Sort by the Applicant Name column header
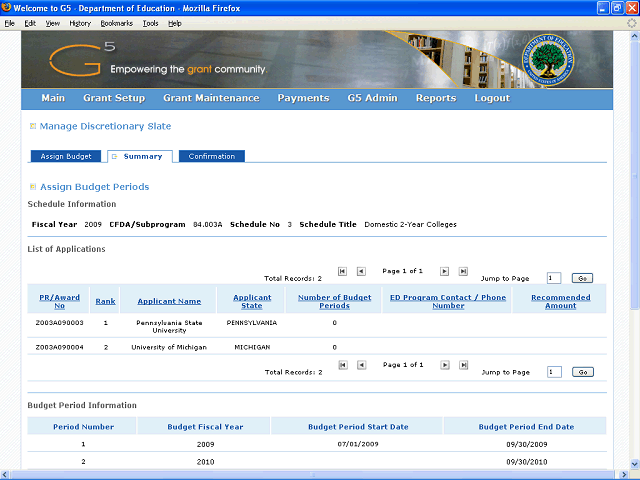640x480 pixels. [x=170, y=301]
